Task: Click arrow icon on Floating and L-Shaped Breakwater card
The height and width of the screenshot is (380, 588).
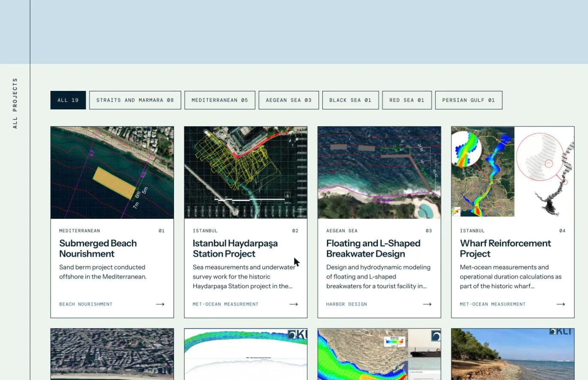Action: click(x=427, y=304)
